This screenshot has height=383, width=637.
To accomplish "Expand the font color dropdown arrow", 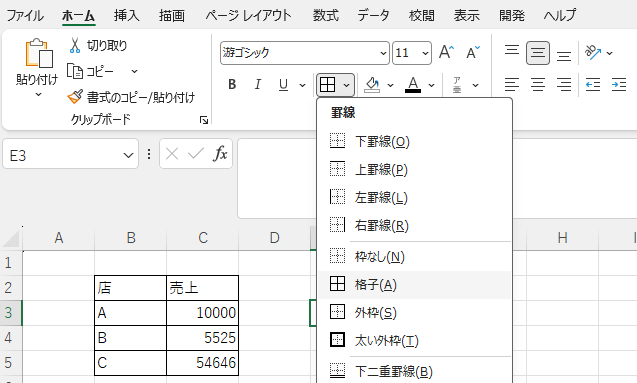I will (x=431, y=85).
